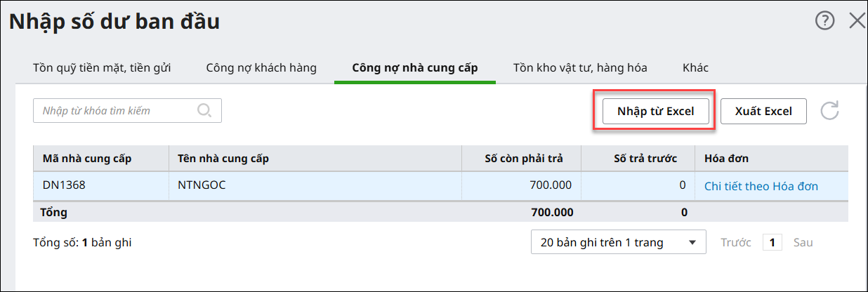Select the Công nợ nhà cung cấp tab
The width and height of the screenshot is (868, 292).
[414, 68]
